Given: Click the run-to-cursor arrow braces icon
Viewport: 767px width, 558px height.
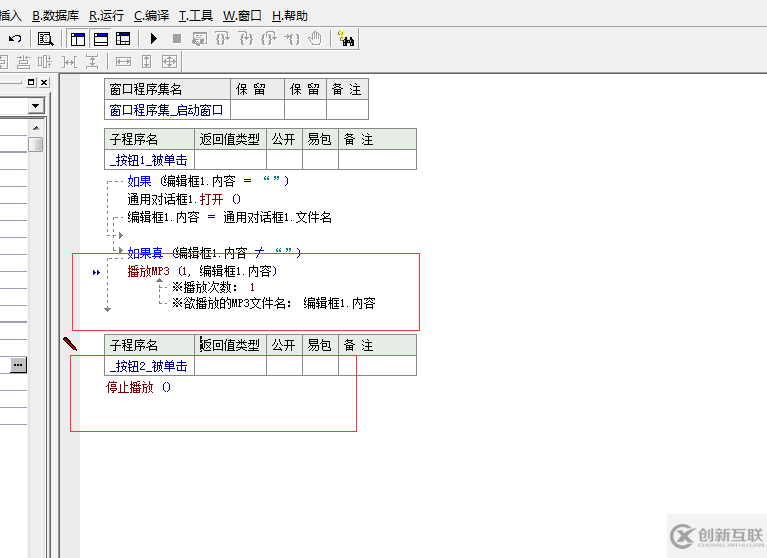Looking at the screenshot, I should (x=292, y=39).
